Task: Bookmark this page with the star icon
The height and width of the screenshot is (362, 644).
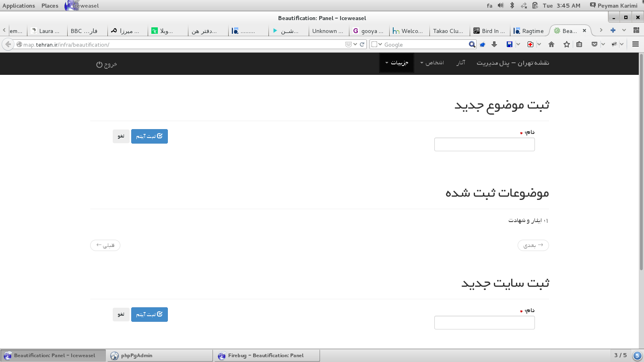Action: pyautogui.click(x=567, y=45)
